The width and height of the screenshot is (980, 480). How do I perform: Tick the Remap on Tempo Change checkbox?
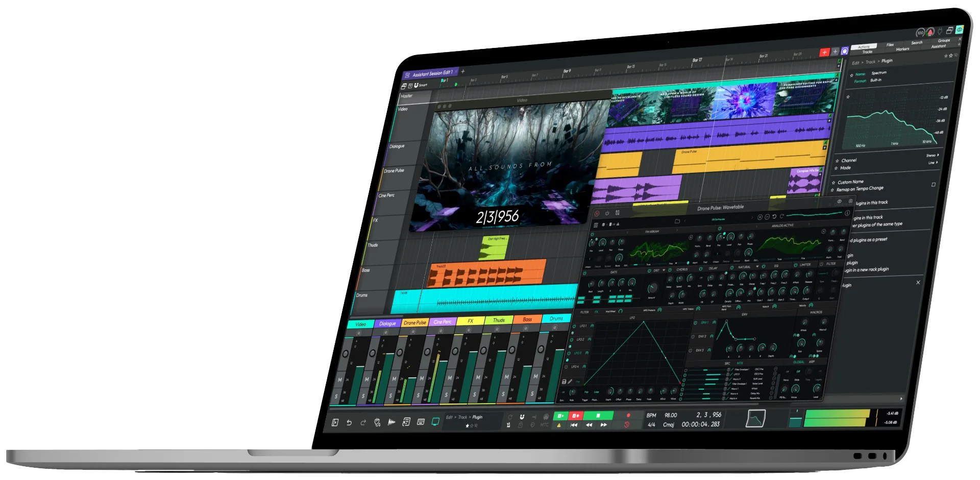click(x=933, y=185)
